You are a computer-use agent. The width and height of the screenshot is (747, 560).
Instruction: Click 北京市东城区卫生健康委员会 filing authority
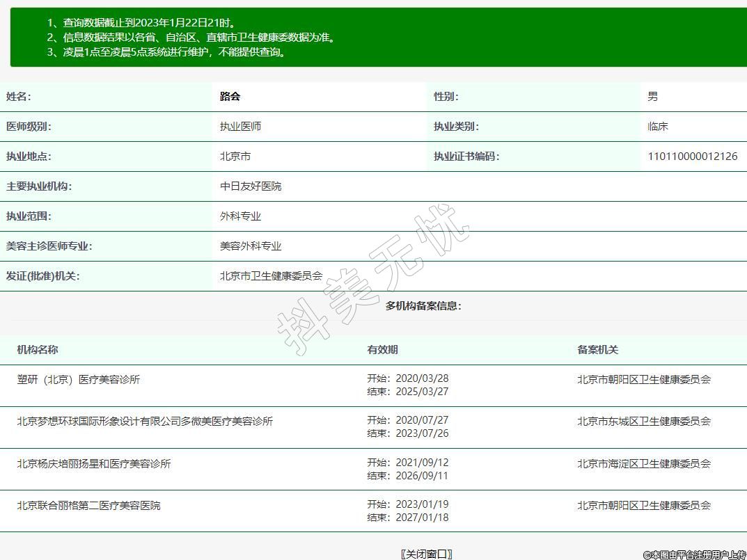(x=644, y=422)
